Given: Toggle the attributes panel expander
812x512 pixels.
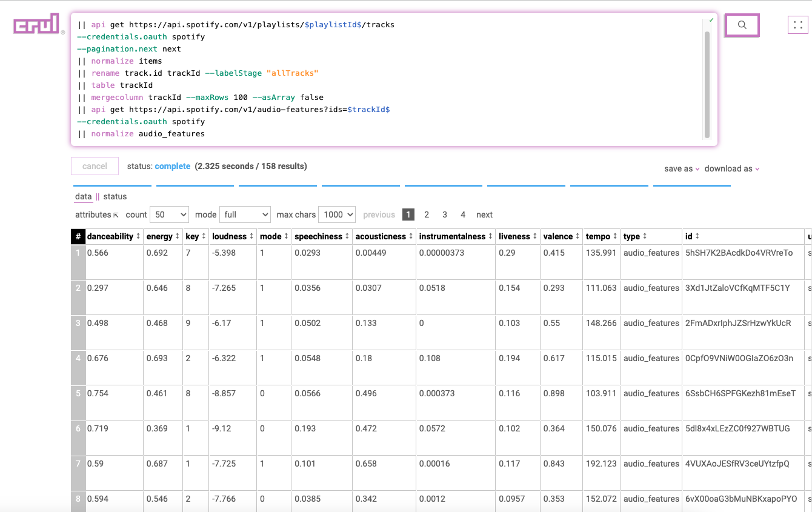Looking at the screenshot, I should click(116, 215).
